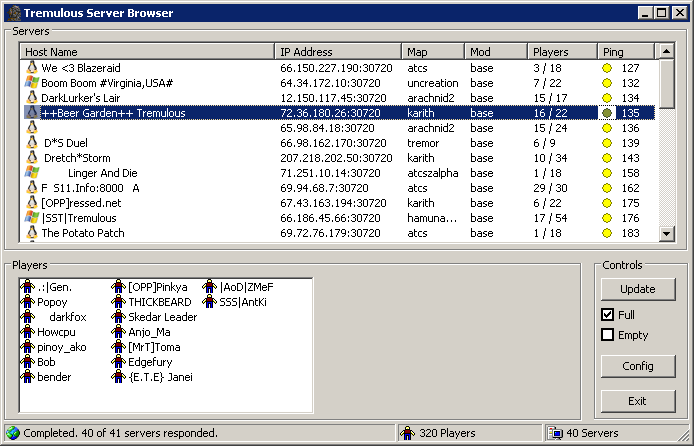Sort by the Players column header
This screenshot has width=694, height=446.
(x=562, y=52)
